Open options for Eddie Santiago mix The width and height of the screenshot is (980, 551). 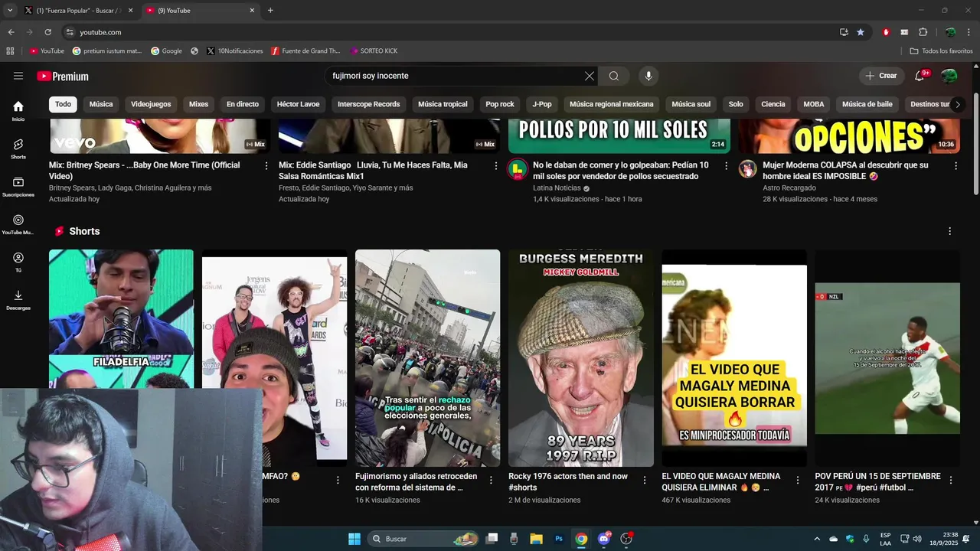click(496, 165)
